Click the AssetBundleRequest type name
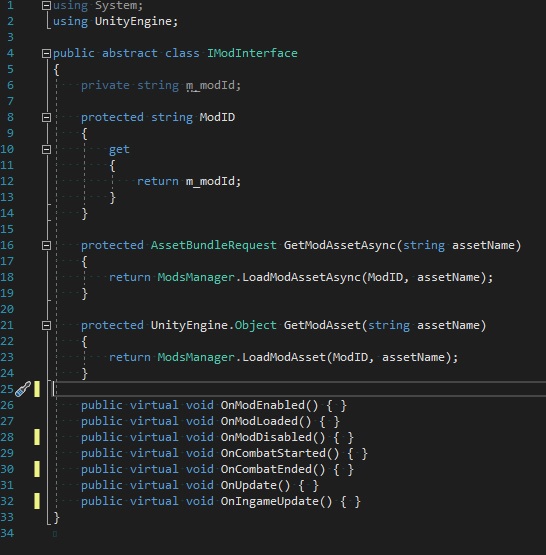Screen dimensions: 546x555 (213, 245)
